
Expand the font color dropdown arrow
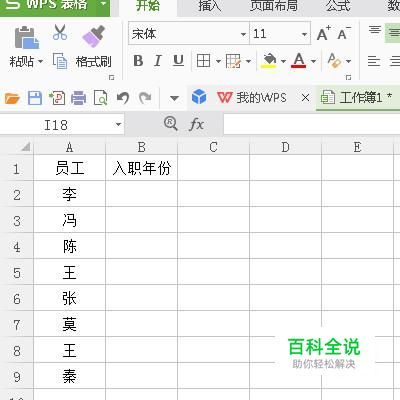[x=313, y=61]
